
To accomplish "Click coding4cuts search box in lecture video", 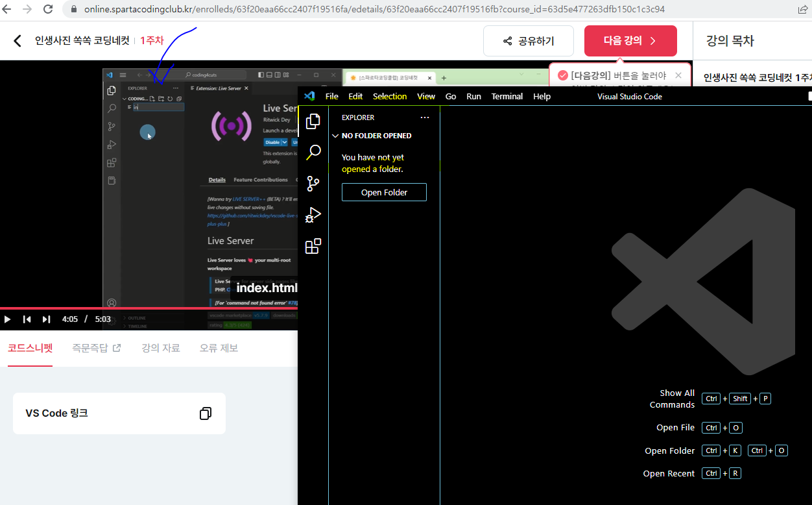I will point(200,75).
